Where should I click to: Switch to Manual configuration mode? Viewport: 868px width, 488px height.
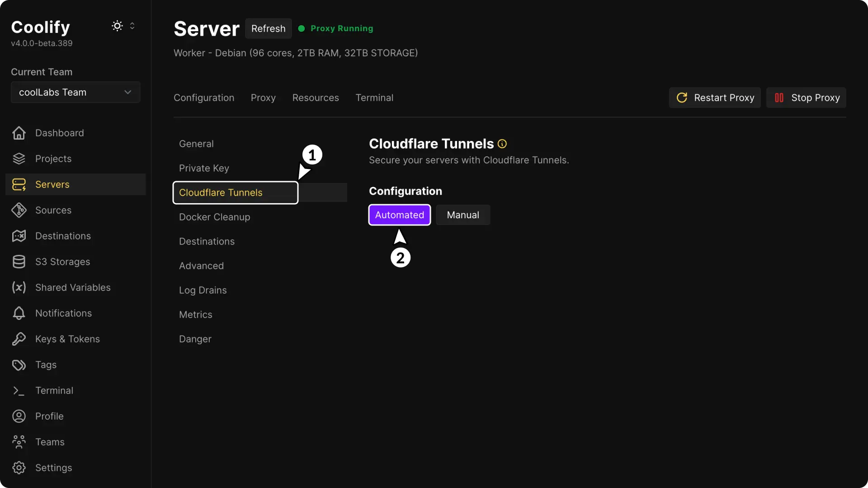(x=463, y=215)
